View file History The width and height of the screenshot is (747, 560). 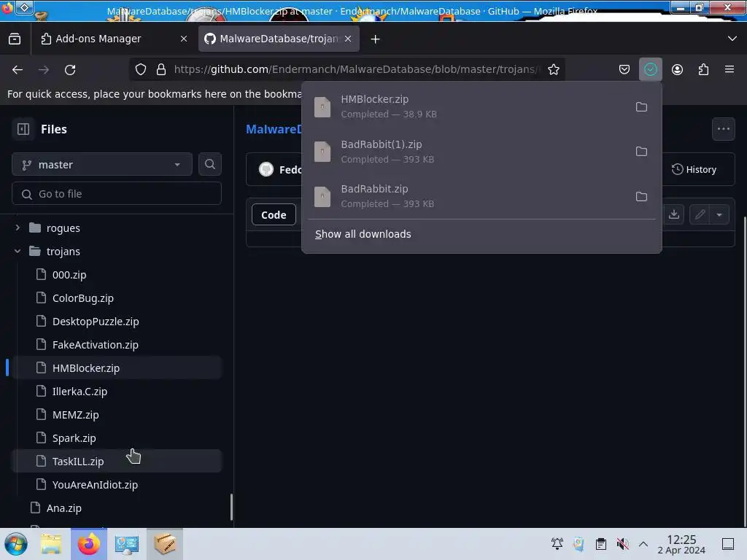(694, 169)
